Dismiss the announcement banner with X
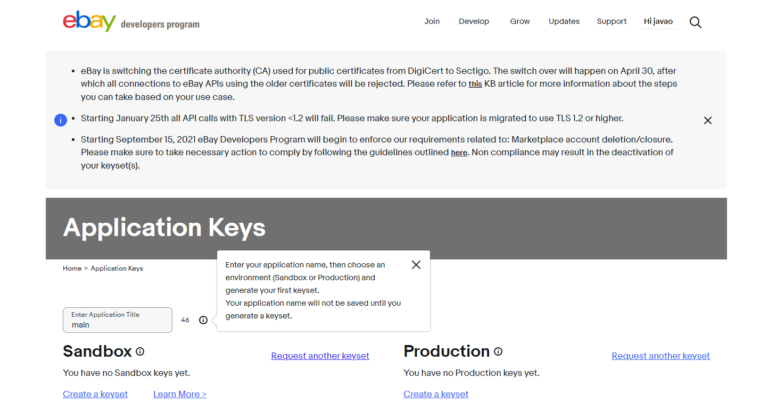 [x=707, y=120]
